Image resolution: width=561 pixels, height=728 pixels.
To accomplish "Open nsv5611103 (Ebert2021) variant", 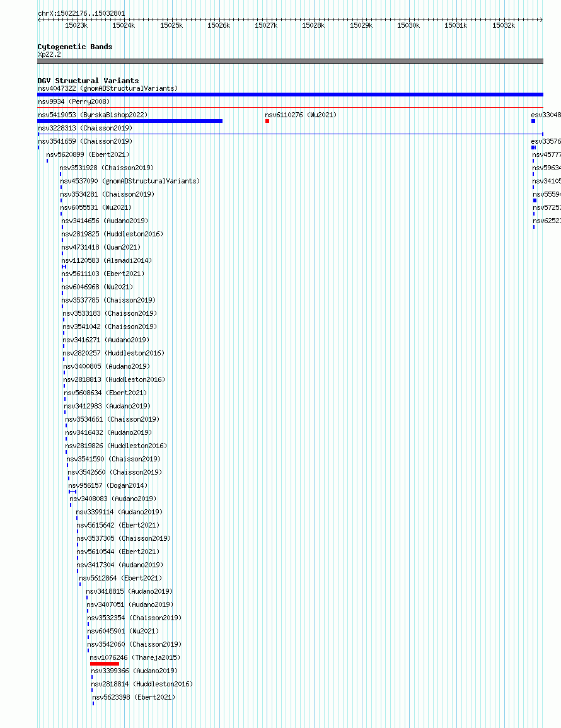I will [x=103, y=274].
